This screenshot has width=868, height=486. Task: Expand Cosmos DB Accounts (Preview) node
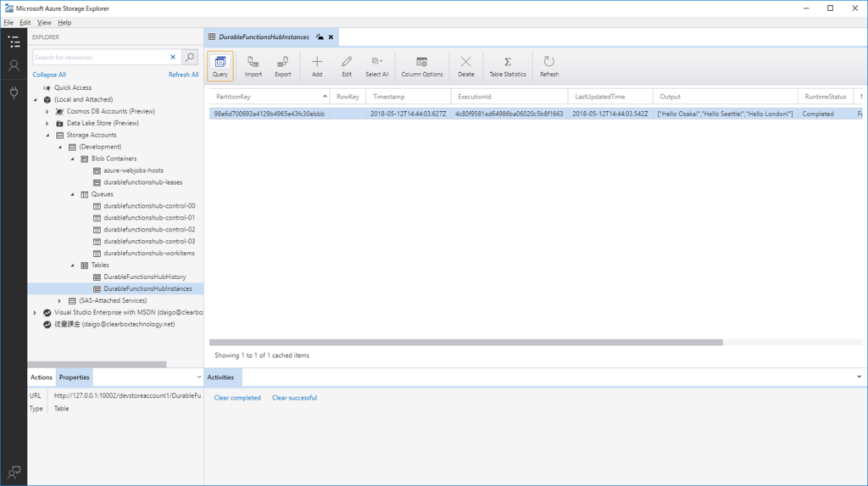click(47, 111)
